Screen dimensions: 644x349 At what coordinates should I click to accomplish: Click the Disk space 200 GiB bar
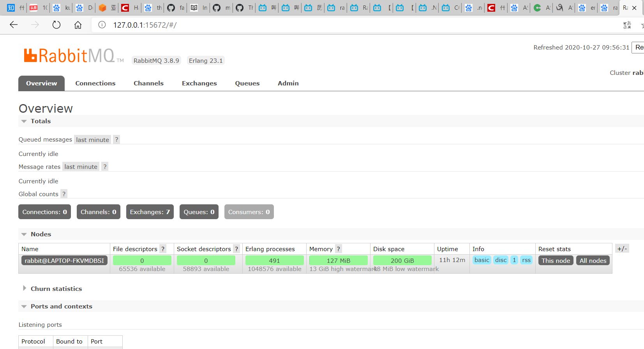pos(402,260)
